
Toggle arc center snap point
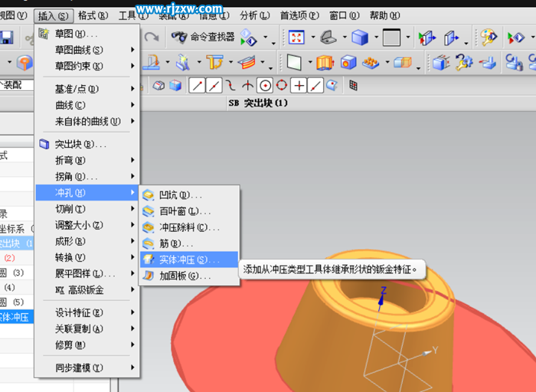(x=265, y=86)
